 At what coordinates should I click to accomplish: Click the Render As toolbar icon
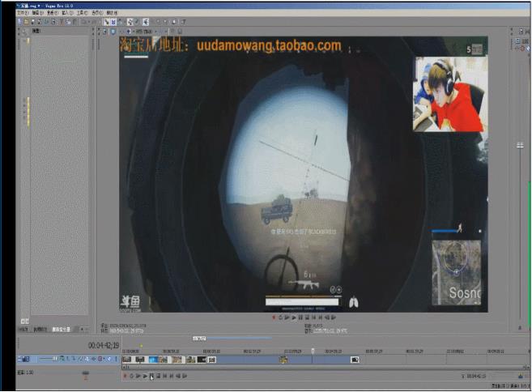[46, 22]
